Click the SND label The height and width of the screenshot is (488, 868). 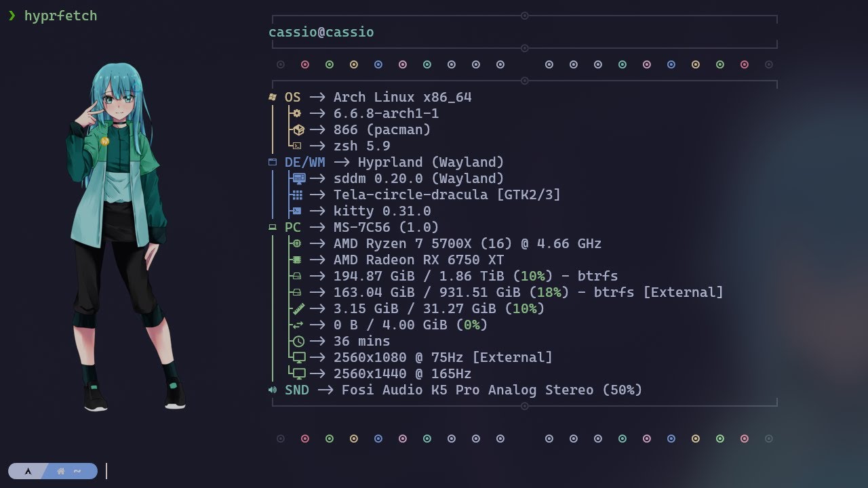(x=297, y=390)
